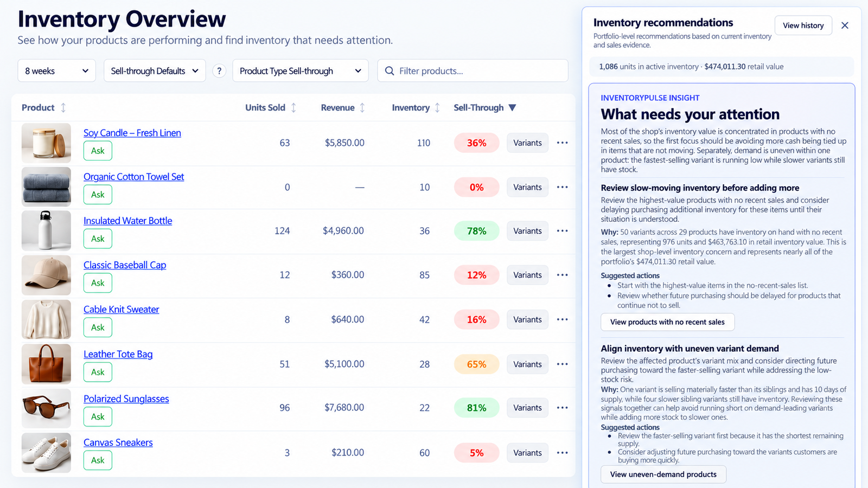Open the Organic Cotton Towel Set link
The height and width of the screenshot is (488, 868).
tap(133, 177)
